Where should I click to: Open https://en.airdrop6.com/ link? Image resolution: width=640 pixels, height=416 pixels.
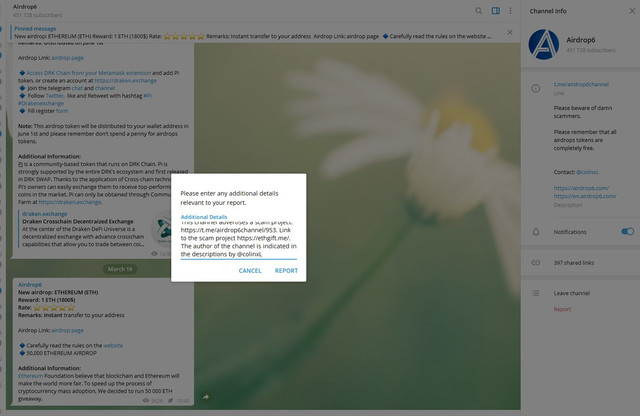pos(584,196)
